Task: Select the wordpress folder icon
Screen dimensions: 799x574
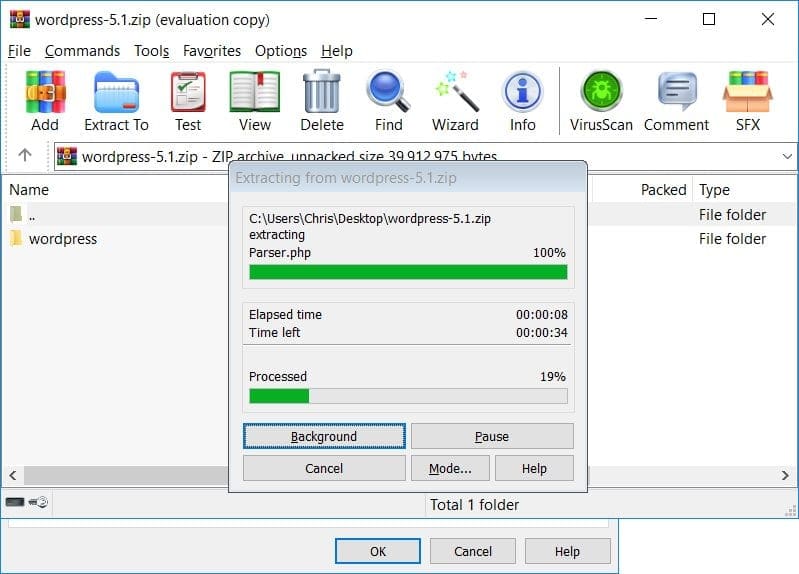Action: pyautogui.click(x=16, y=238)
